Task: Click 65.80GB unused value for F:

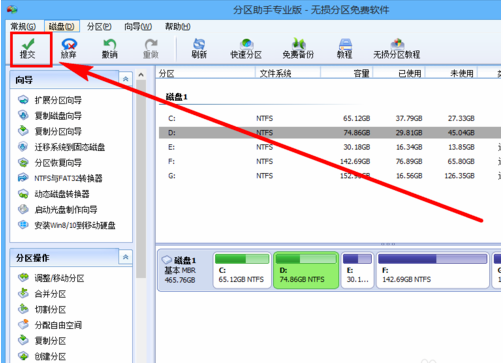Action: (461, 161)
